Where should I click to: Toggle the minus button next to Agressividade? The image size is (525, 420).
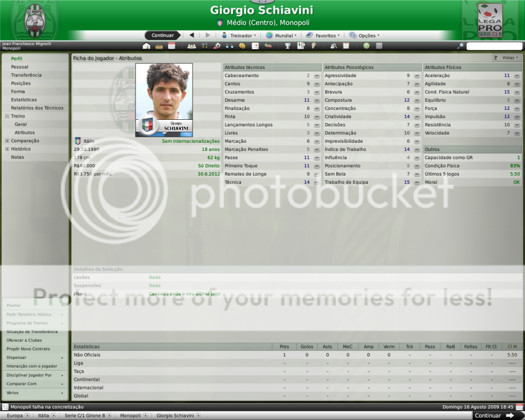(x=417, y=76)
